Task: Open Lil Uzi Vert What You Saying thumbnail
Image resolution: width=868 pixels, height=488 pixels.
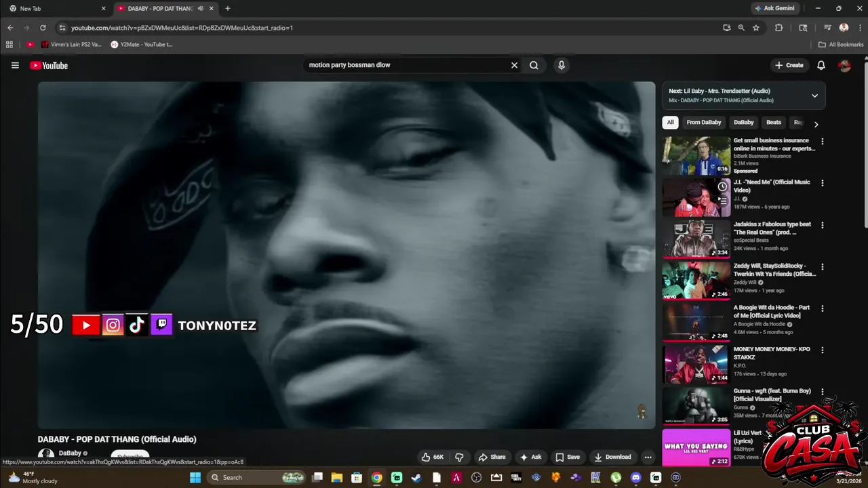Action: point(696,447)
